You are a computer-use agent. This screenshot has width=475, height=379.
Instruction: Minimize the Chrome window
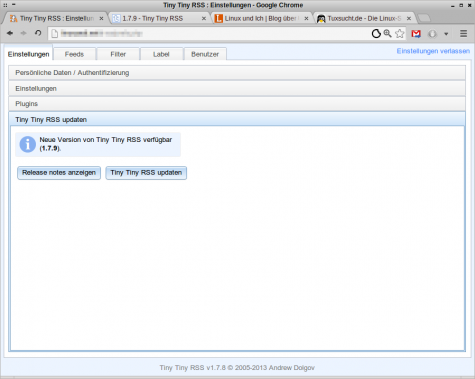453,6
